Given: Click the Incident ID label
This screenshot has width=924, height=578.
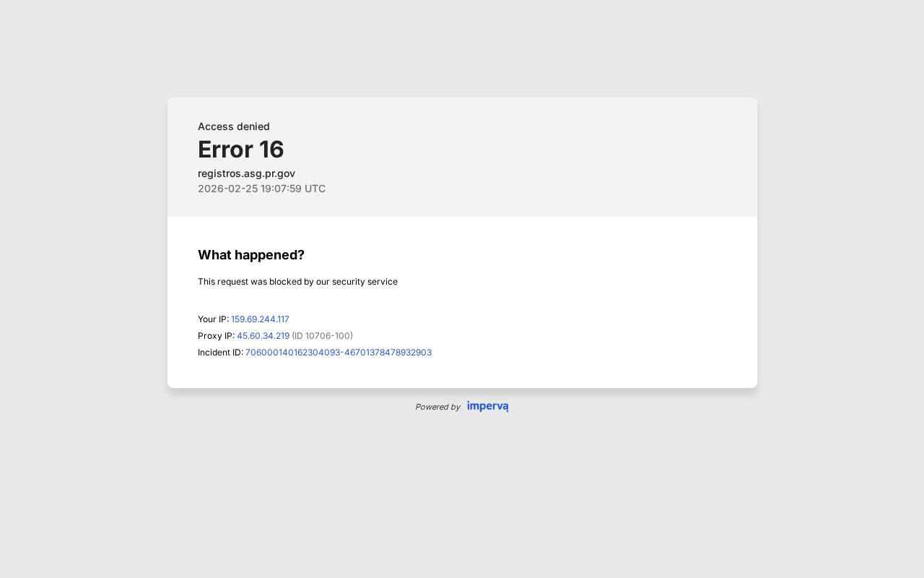Looking at the screenshot, I should click(220, 353).
